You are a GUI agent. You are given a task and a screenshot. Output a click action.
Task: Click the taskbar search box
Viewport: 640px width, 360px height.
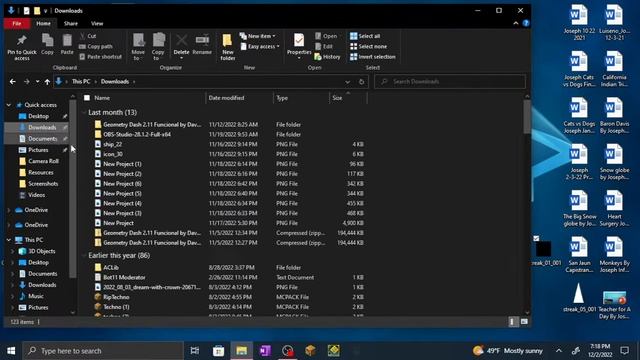click(103, 351)
